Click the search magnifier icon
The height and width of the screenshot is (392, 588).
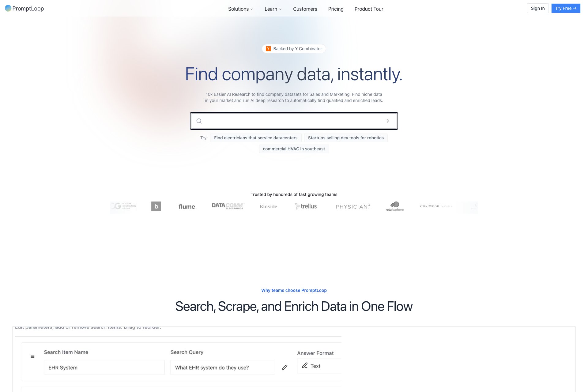[199, 121]
